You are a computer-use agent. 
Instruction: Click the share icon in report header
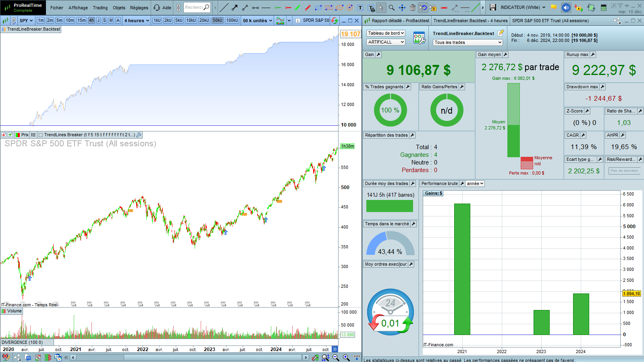pyautogui.click(x=617, y=21)
